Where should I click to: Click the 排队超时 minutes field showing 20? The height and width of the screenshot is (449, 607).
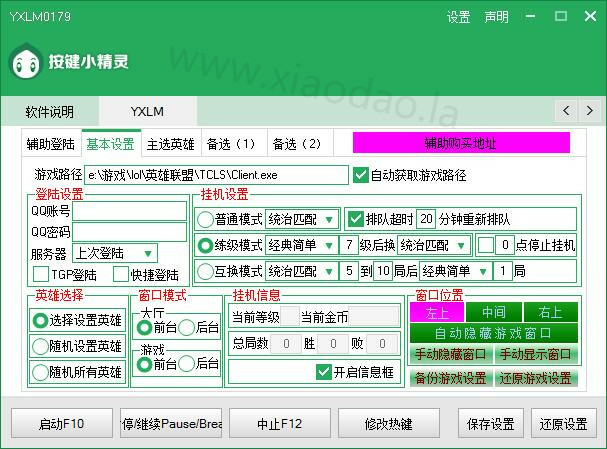click(x=426, y=219)
